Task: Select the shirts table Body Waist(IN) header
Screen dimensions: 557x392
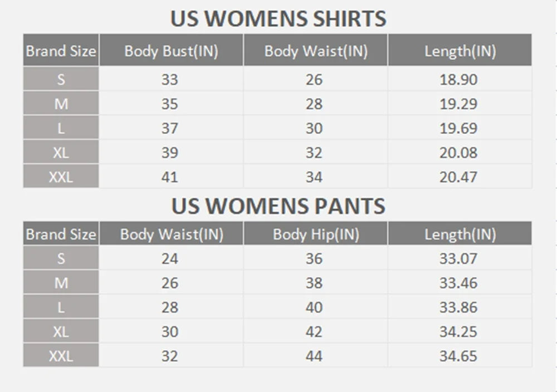Action: [316, 50]
